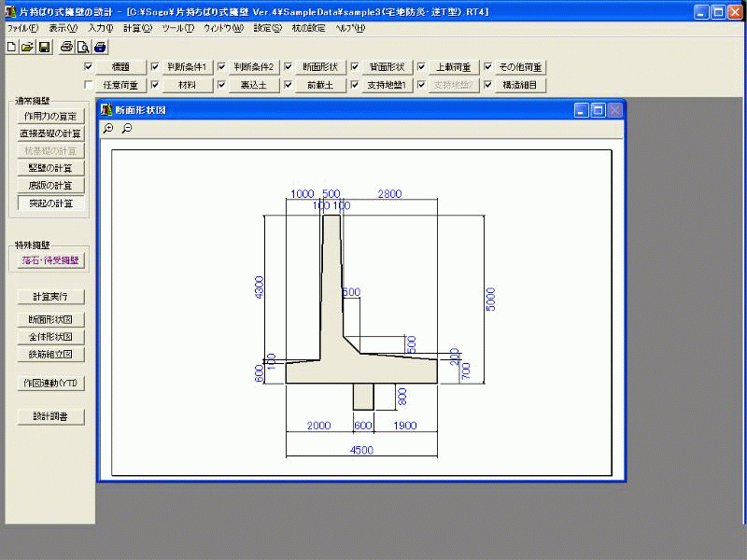This screenshot has height=560, width=747.
Task: Click the Print icon in toolbar
Action: coord(66,47)
